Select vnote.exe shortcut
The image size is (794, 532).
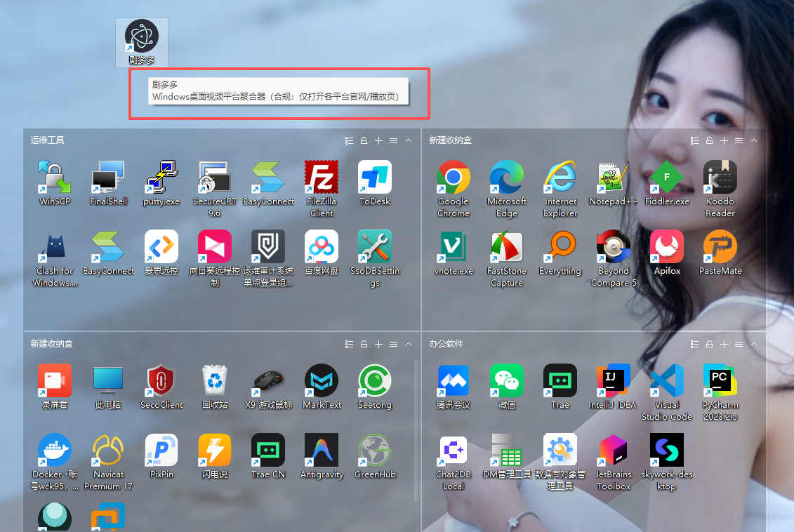(454, 253)
